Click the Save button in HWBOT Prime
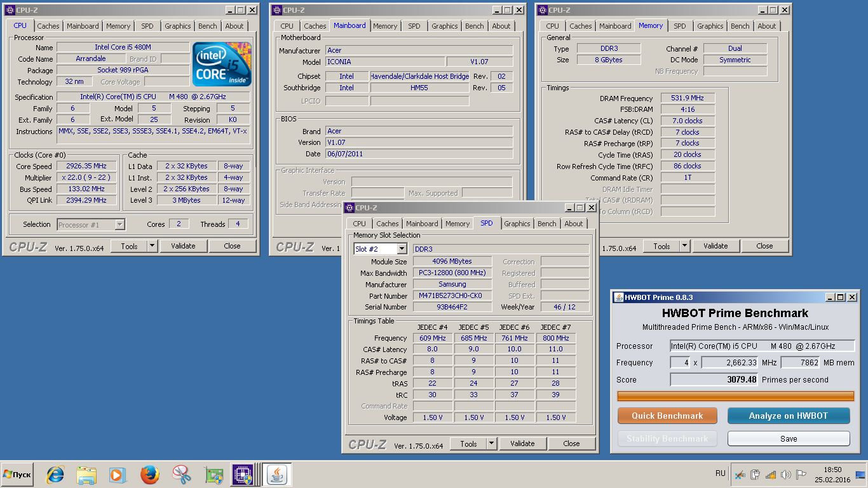 tap(789, 438)
